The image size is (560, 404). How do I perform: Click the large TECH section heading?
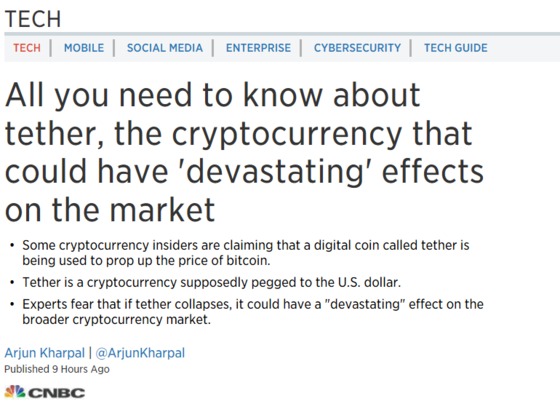(33, 19)
